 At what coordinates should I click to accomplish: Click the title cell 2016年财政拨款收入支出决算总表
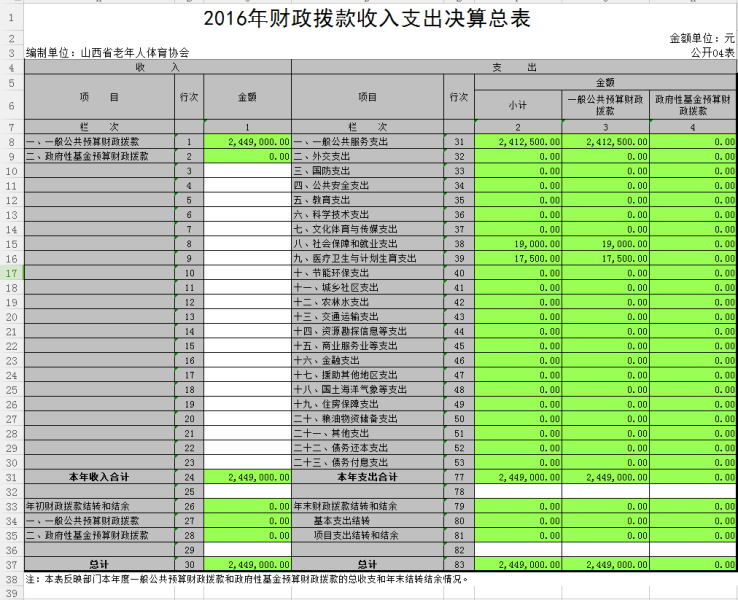click(x=366, y=18)
